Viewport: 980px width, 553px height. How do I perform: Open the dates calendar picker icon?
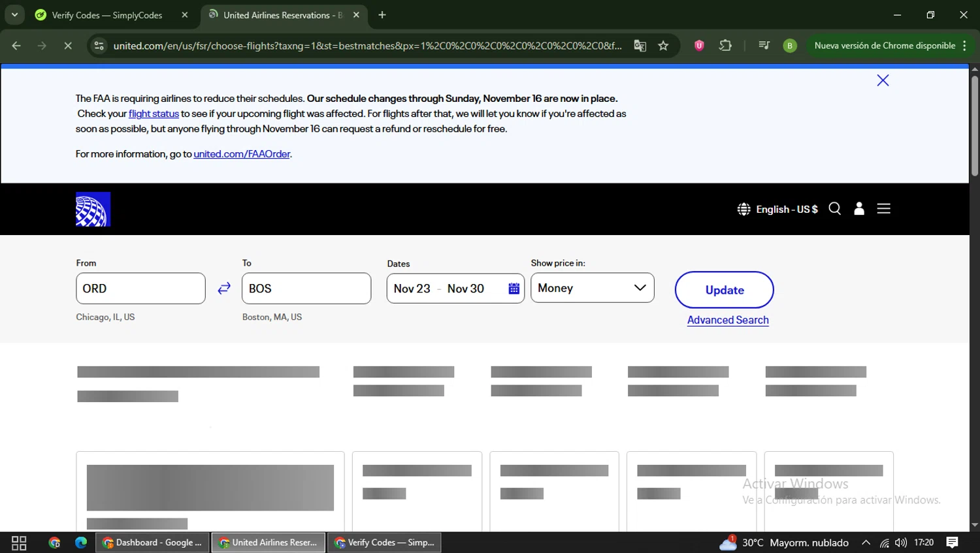[x=514, y=289]
